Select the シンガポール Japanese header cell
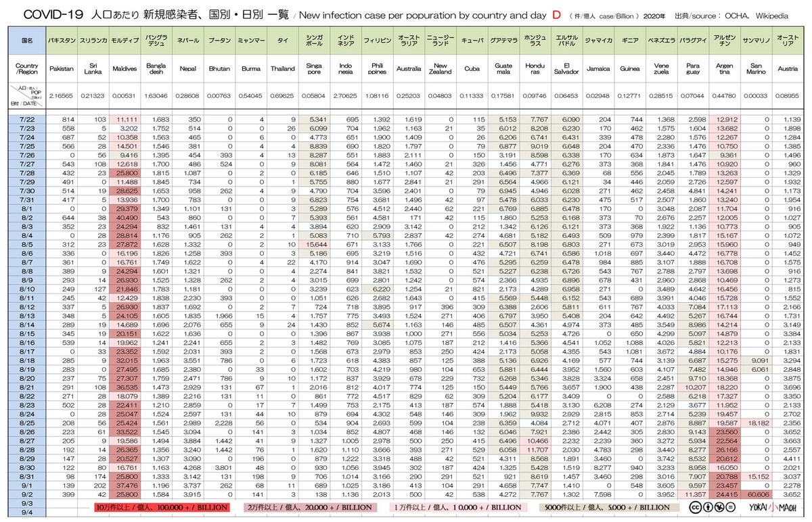 coord(314,41)
